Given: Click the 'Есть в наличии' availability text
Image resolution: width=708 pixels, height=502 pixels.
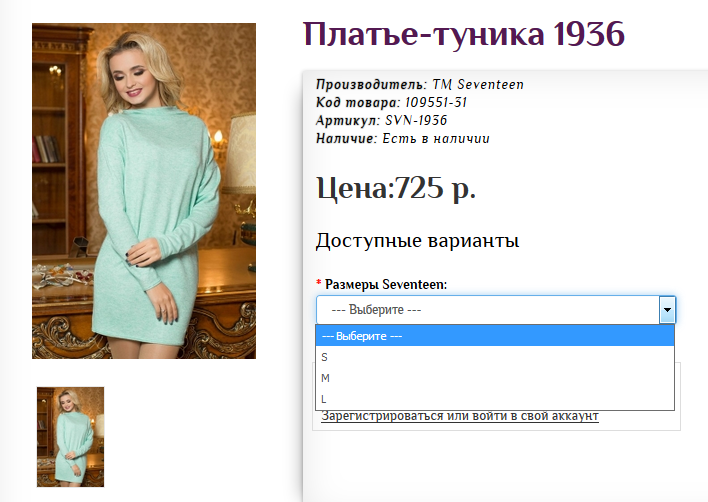Looking at the screenshot, I should tap(435, 138).
